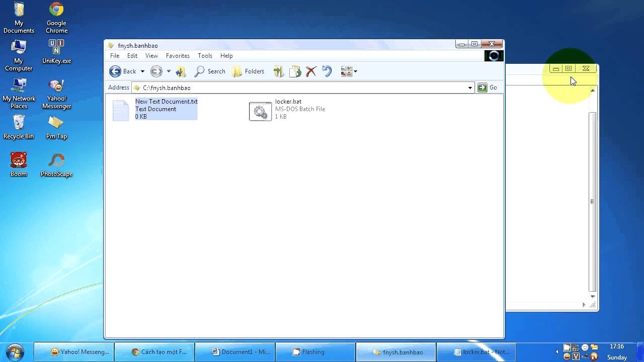This screenshot has width=644, height=362.
Task: Click the Move To toolbar icon
Action: 279,71
